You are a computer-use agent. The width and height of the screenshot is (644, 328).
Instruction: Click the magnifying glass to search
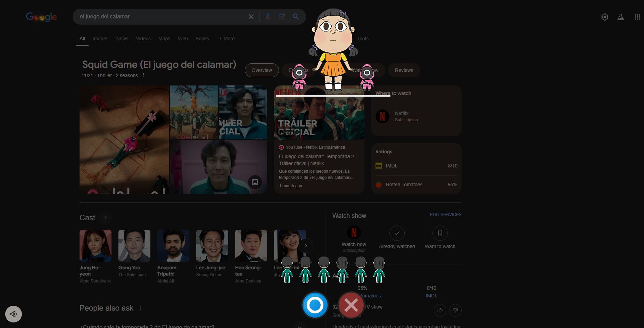tap(296, 16)
